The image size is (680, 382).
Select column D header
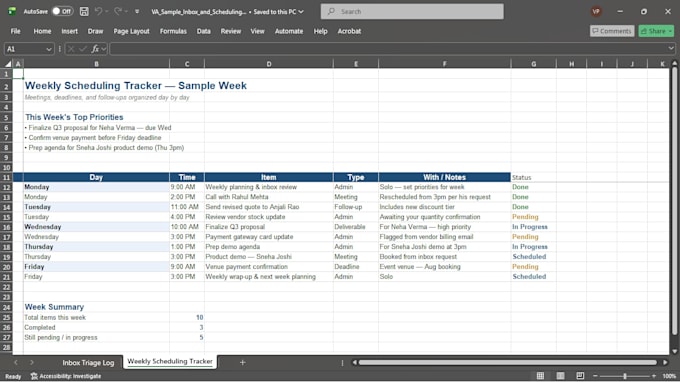[269, 64]
